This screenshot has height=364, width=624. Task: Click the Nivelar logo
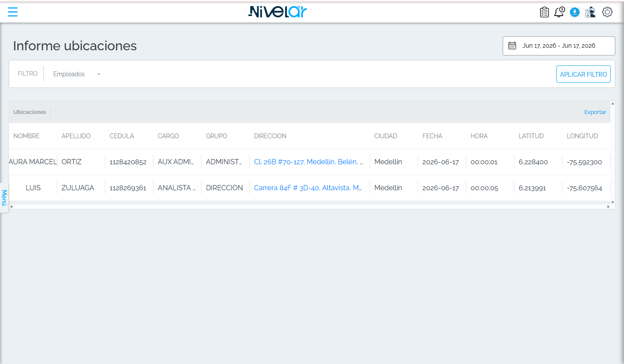point(277,12)
